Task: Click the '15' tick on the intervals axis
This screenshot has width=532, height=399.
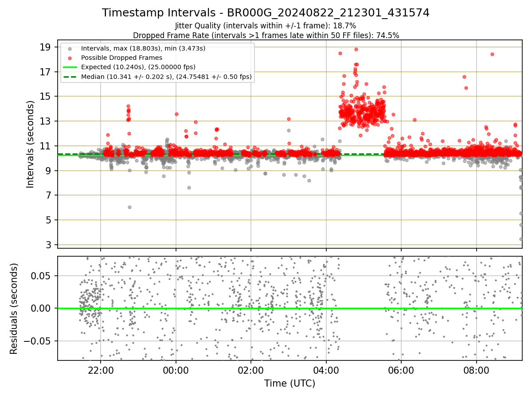Action: pyautogui.click(x=46, y=96)
